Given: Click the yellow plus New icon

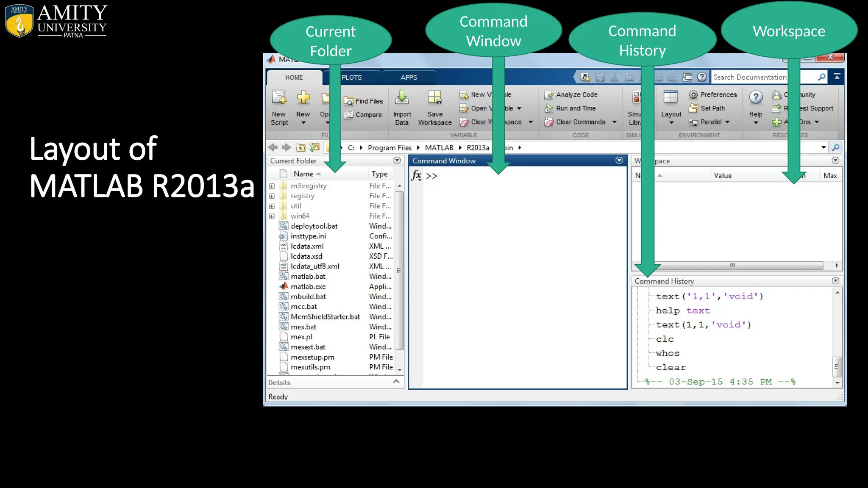Looking at the screenshot, I should [x=303, y=97].
